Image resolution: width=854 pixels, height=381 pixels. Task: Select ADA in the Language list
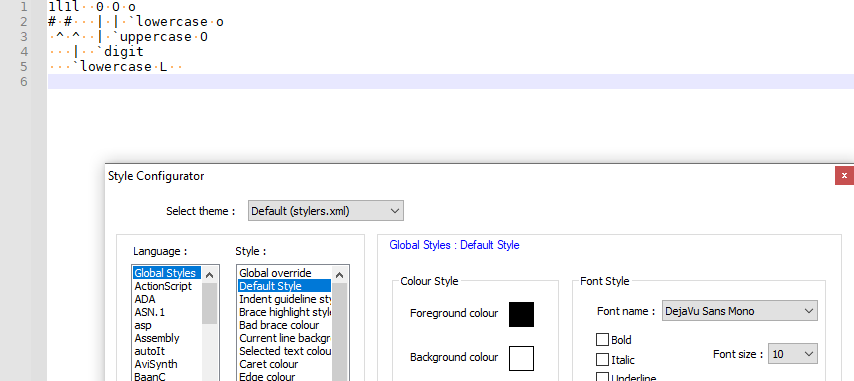[167, 299]
